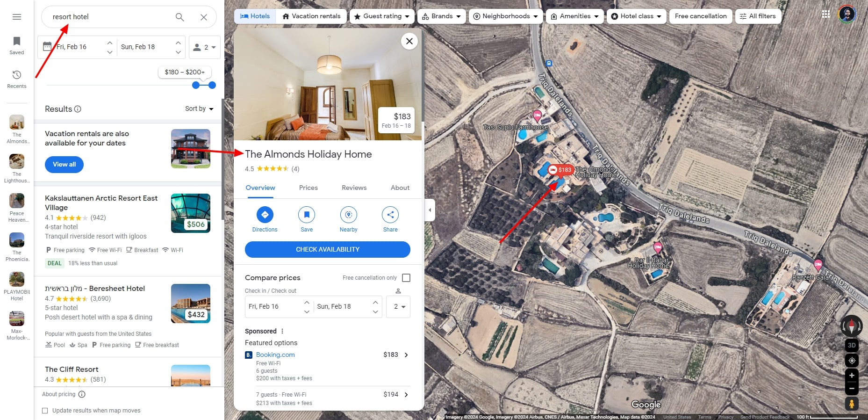Open the Sort by dropdown
This screenshot has width=868, height=420.
199,109
